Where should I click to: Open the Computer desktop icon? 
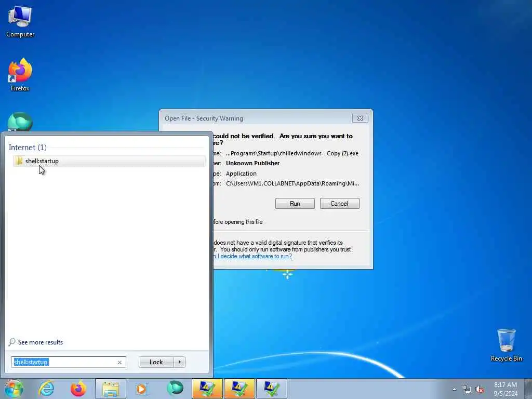[x=20, y=21]
